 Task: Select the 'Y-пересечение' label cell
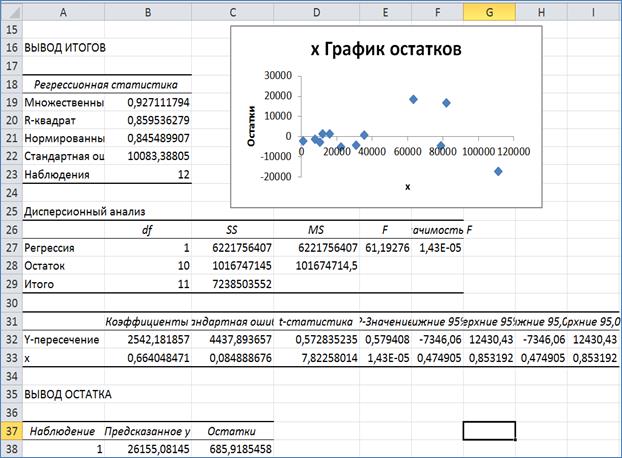[63, 339]
